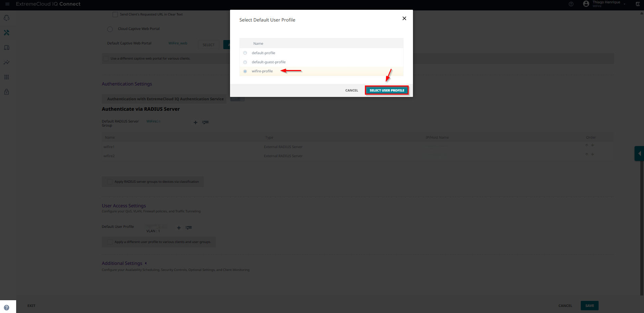Image resolution: width=644 pixels, height=313 pixels.
Task: Move wifire2 down in order
Action: [x=593, y=154]
